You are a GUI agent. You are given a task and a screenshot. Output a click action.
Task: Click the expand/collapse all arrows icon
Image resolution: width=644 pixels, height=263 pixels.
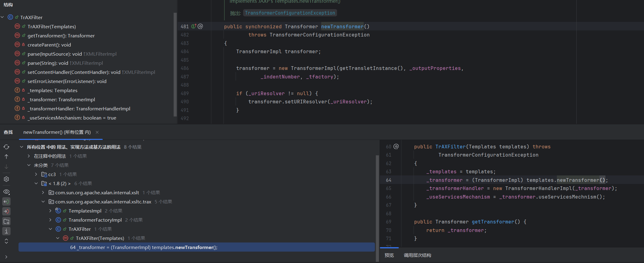click(6, 241)
